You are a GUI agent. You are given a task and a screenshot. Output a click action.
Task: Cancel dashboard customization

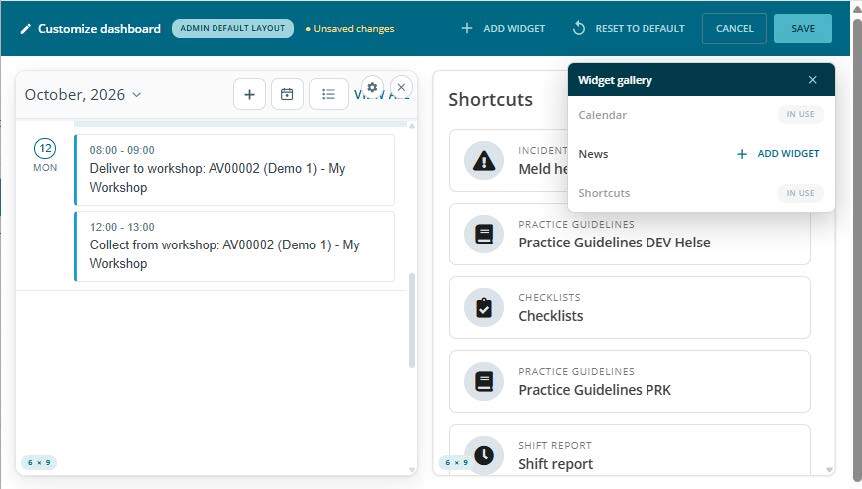[734, 29]
